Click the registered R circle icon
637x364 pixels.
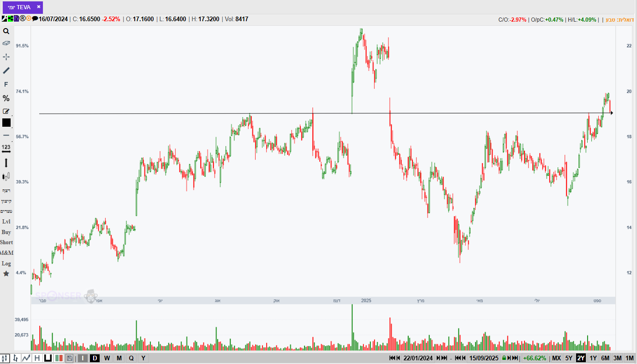22,19
